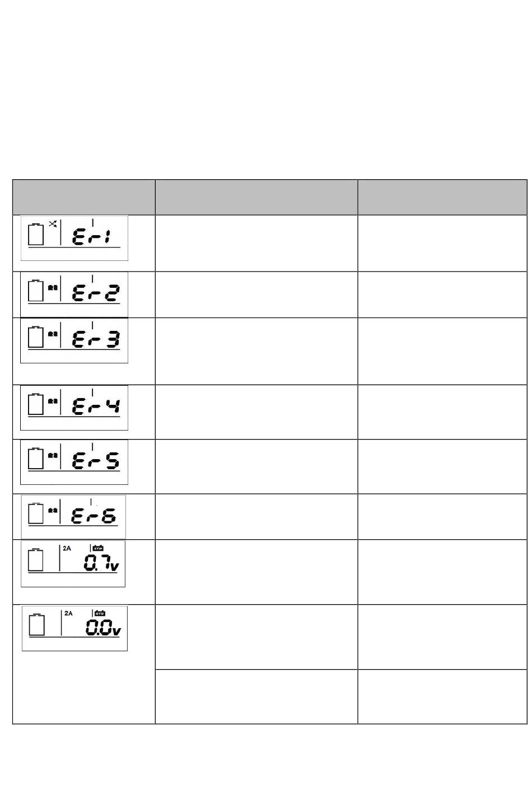Click the Er4 segment display text
Image resolution: width=532 pixels, height=785 pixels.
(96, 405)
